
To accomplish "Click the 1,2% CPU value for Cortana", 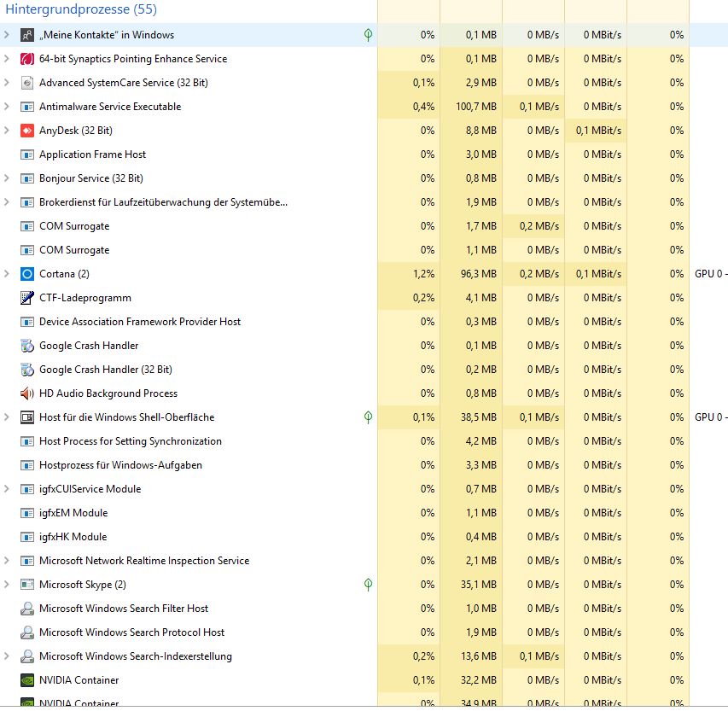I will point(424,274).
